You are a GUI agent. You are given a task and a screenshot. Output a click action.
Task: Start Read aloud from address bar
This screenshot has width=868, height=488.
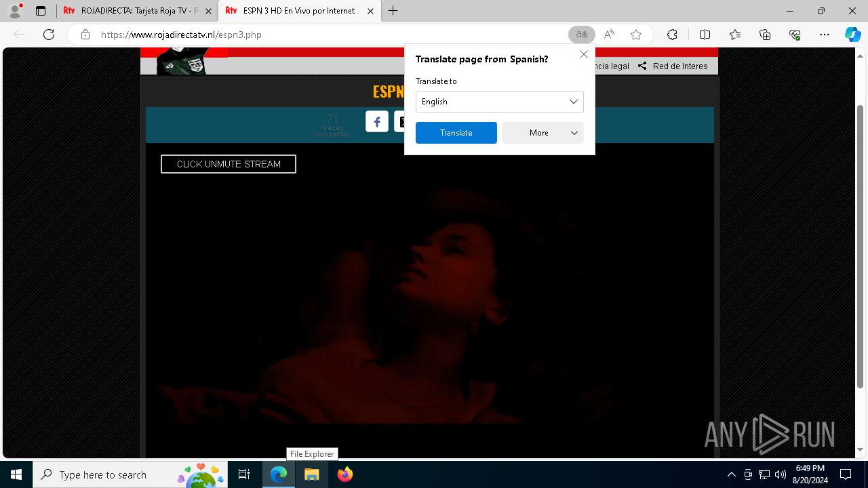pyautogui.click(x=609, y=35)
